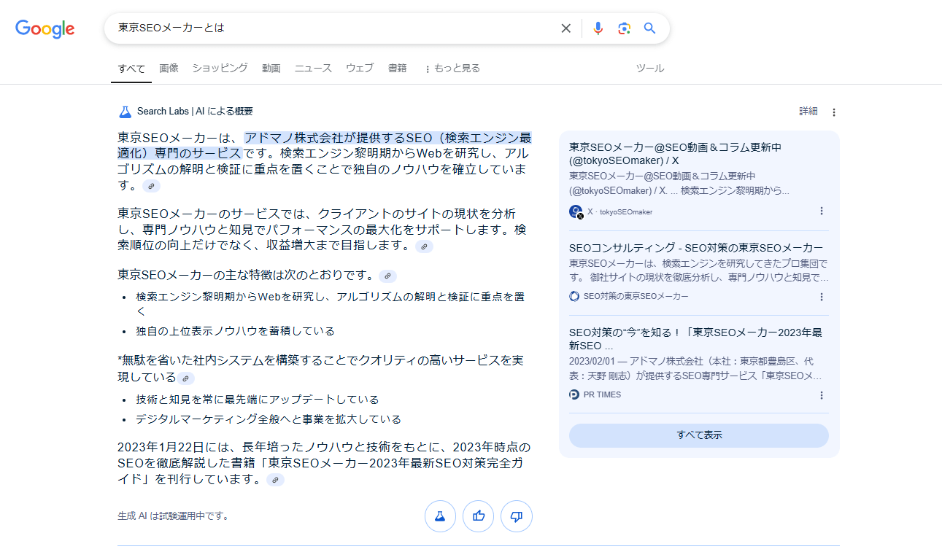Click the source link chip after first paragraph
Image resolution: width=942 pixels, height=560 pixels.
click(x=151, y=186)
